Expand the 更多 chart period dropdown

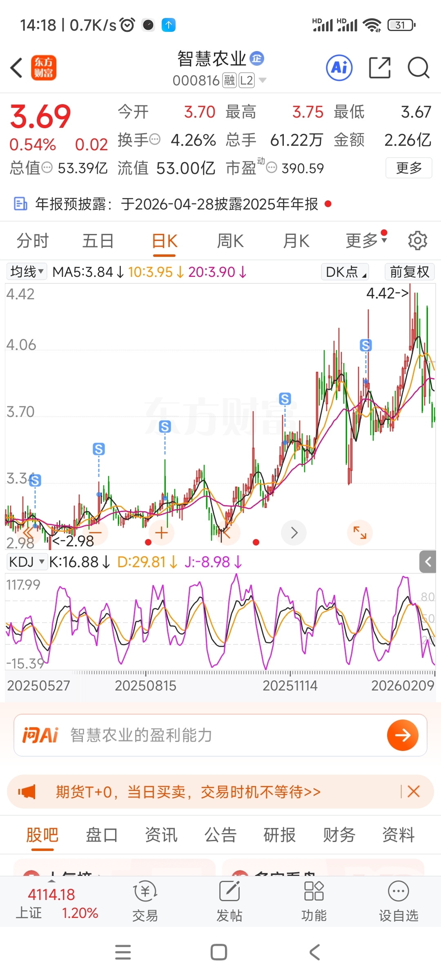366,240
